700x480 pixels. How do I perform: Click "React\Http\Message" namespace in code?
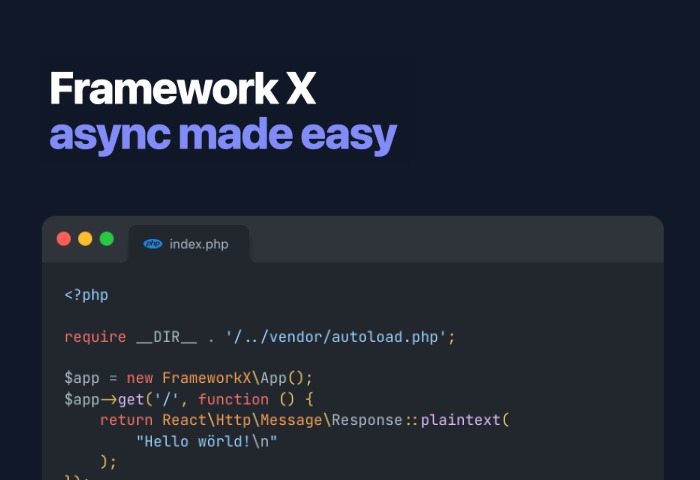[242, 420]
